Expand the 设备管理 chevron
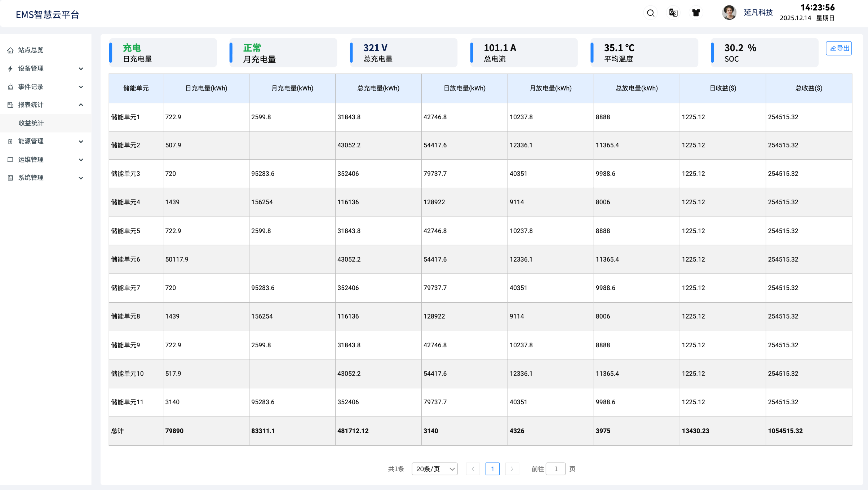This screenshot has height=490, width=868. [x=81, y=68]
